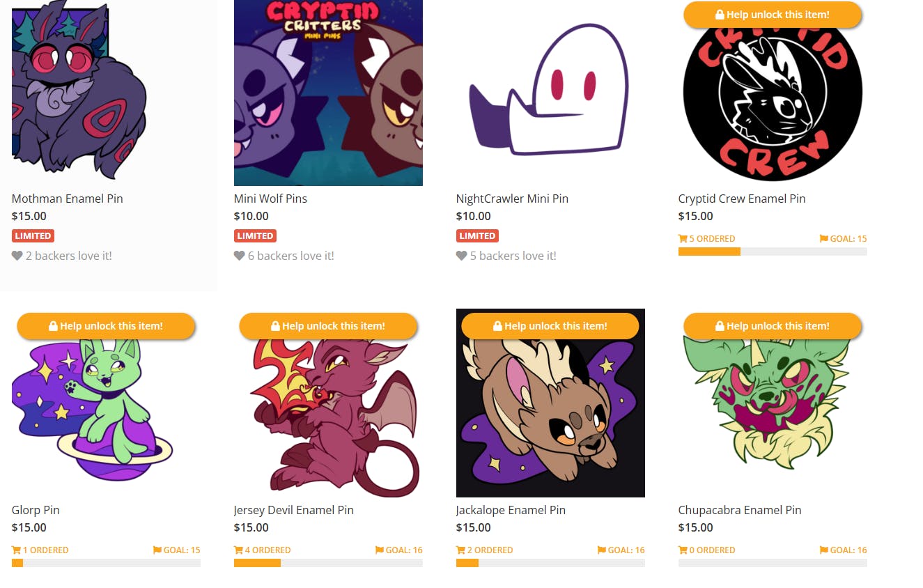Open the NightCrawler Mini Pin title link
The image size is (923, 588).
coord(512,199)
